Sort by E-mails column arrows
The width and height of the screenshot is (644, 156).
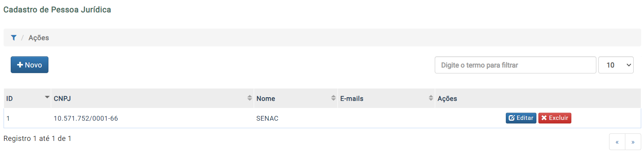pos(431,98)
